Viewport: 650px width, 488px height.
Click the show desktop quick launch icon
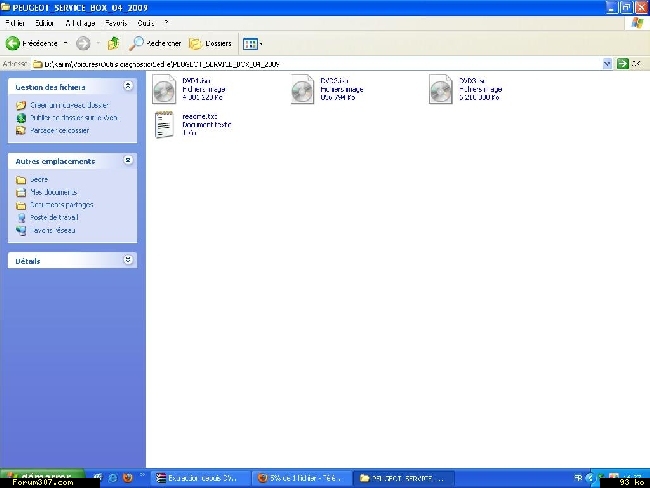98,477
